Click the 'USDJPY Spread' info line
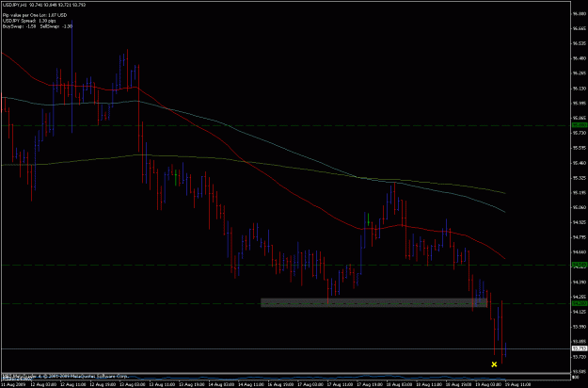Screen dimensions: 588x388 coord(29,21)
